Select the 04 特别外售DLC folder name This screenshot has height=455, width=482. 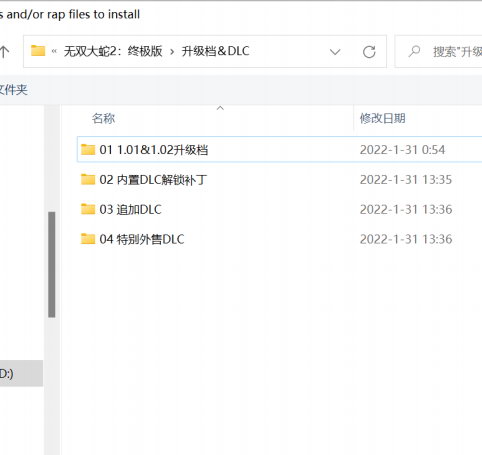(142, 239)
